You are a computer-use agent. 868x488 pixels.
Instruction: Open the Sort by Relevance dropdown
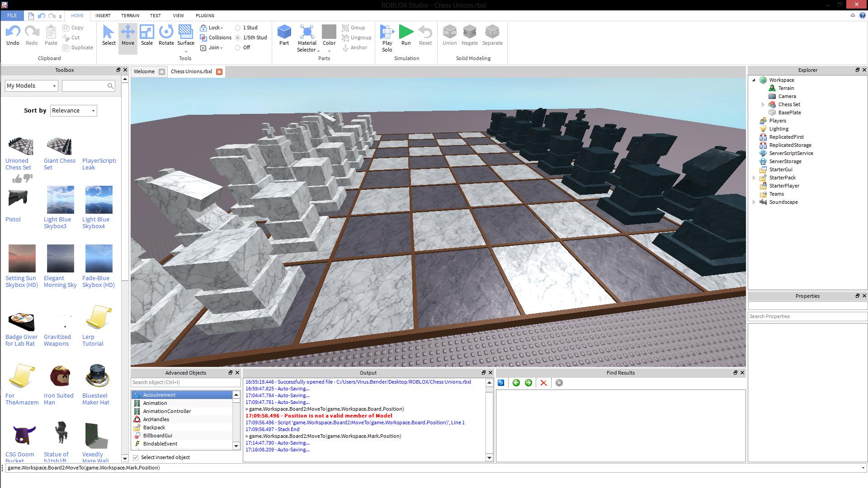pyautogui.click(x=73, y=111)
